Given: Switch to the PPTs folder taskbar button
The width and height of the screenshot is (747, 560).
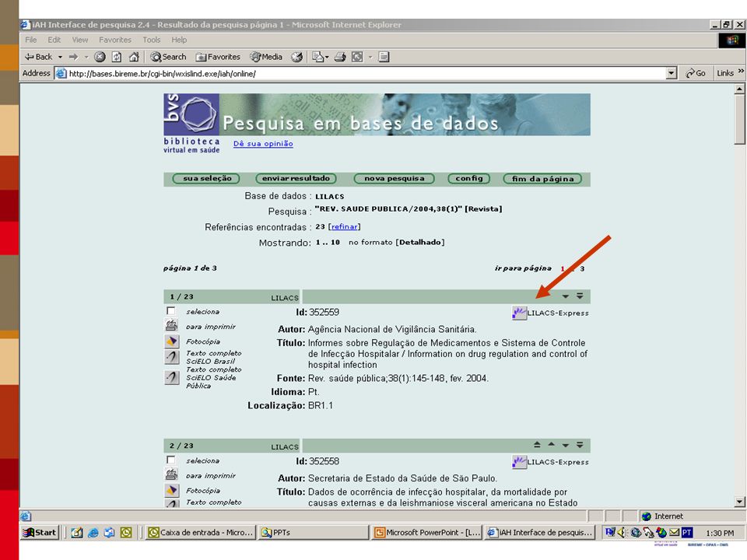Looking at the screenshot, I should click(x=314, y=532).
